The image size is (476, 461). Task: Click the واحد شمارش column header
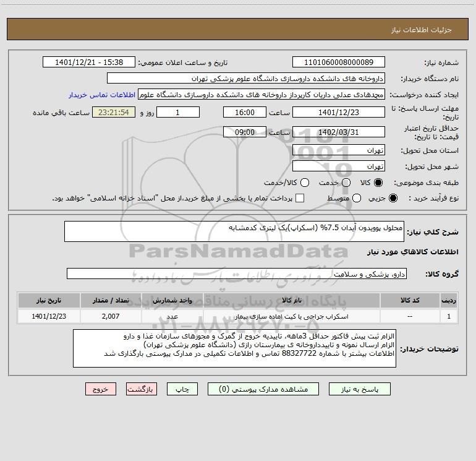[172, 300]
